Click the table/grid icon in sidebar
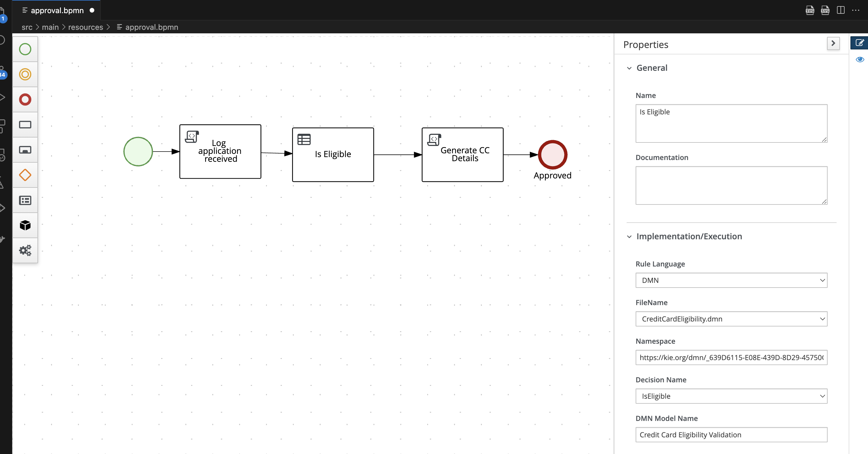Image resolution: width=868 pixels, height=454 pixels. click(25, 200)
